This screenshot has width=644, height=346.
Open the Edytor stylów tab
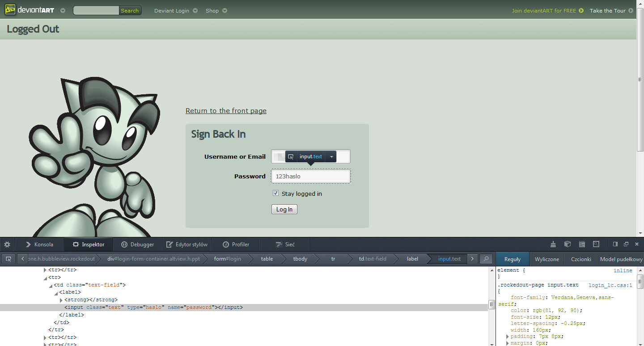[x=186, y=245]
